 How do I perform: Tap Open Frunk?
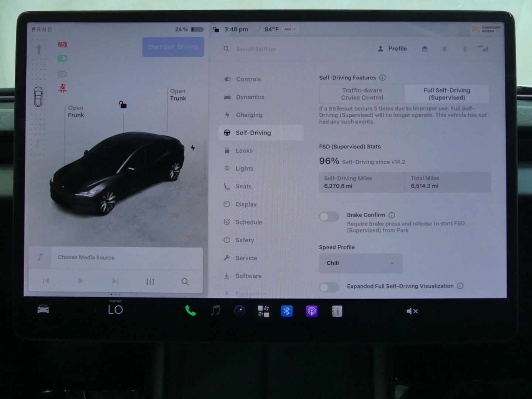76,112
